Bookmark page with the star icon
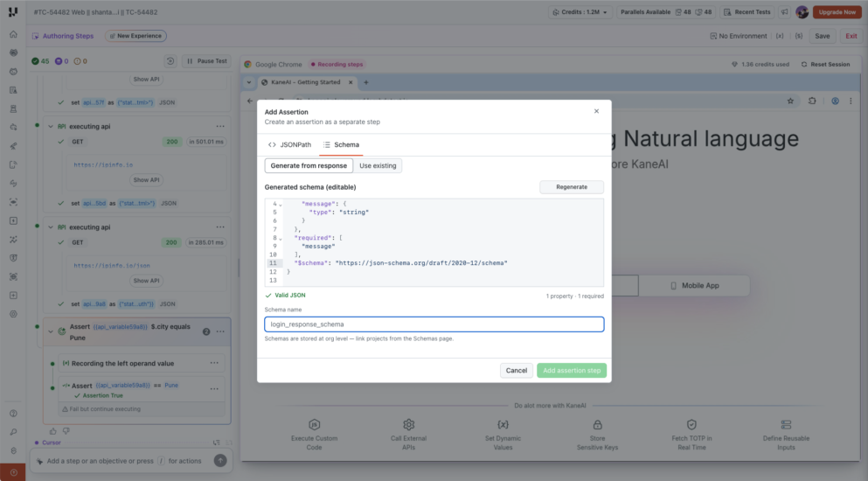This screenshot has height=481, width=868. tap(790, 101)
